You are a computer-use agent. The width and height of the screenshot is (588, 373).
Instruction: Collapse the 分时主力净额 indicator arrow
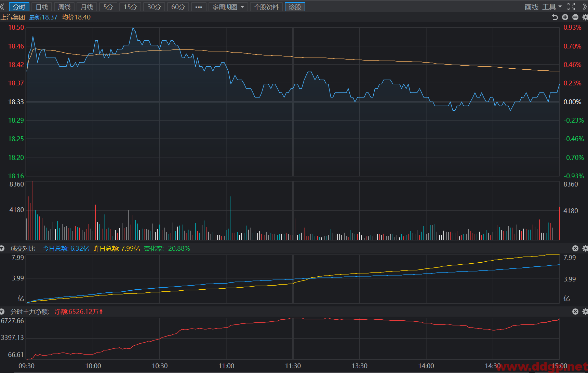coord(2,312)
